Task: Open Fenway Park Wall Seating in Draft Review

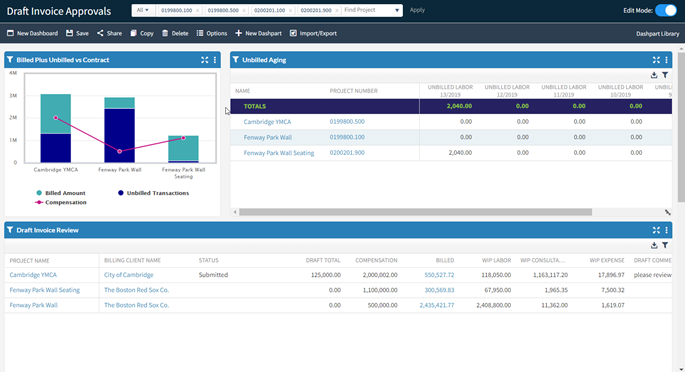Action: [x=45, y=290]
